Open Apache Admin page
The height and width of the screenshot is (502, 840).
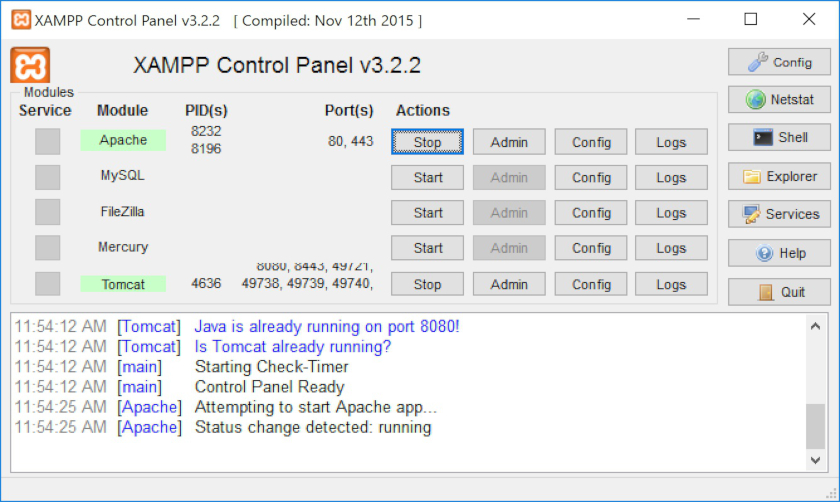[509, 142]
